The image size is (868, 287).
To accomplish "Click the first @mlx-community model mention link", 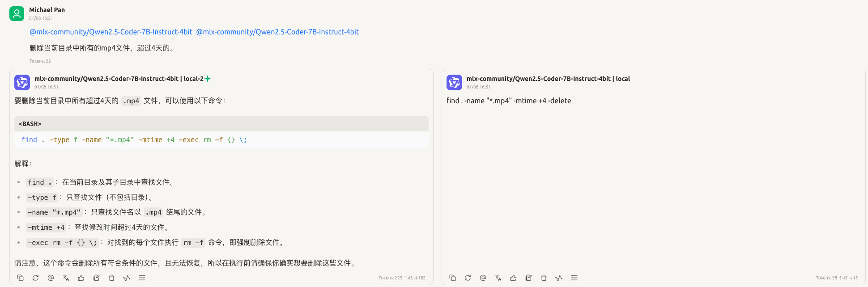I will (111, 32).
